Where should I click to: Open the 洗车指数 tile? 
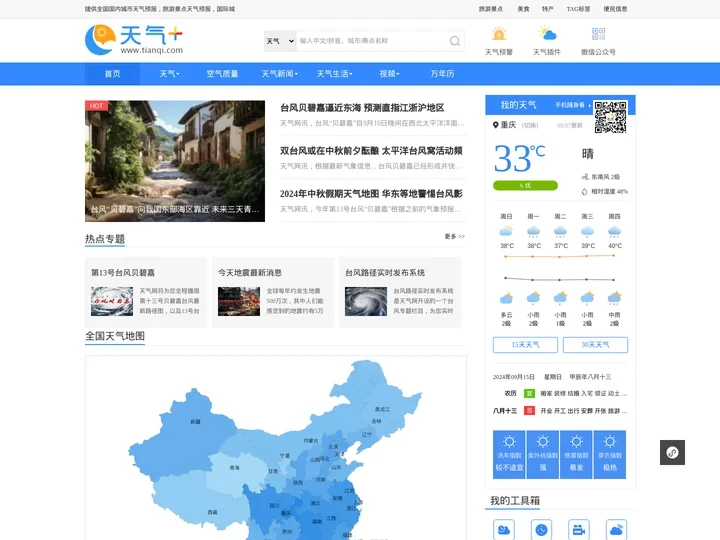(x=509, y=455)
